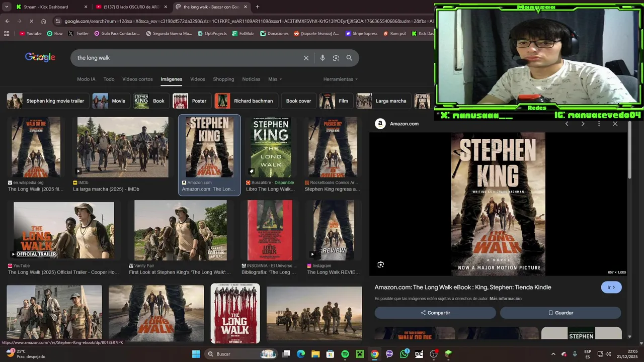Screen dimensions: 644x362
Task: Click the magnifier search submit icon
Action: point(349,58)
